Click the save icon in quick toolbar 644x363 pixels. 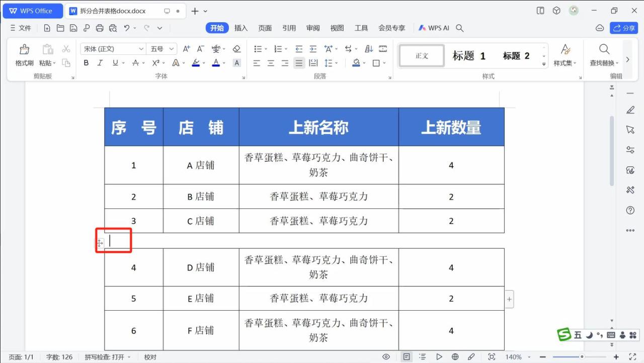[73, 28]
